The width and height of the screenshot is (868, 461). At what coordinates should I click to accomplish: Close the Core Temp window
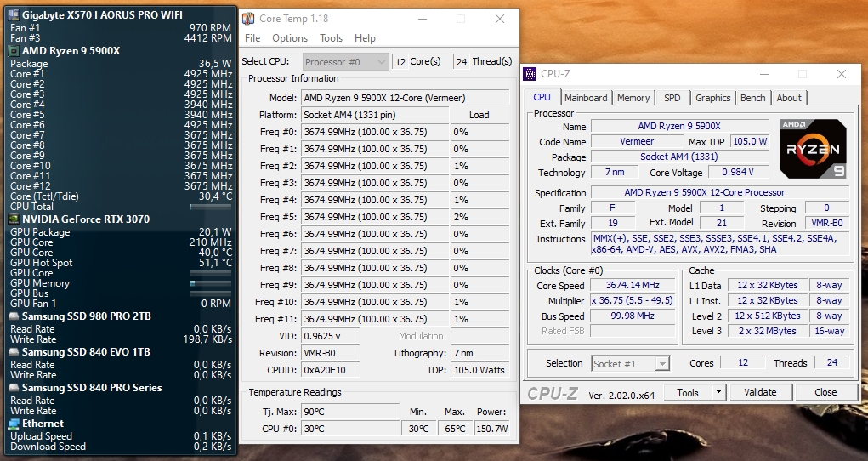coord(500,19)
